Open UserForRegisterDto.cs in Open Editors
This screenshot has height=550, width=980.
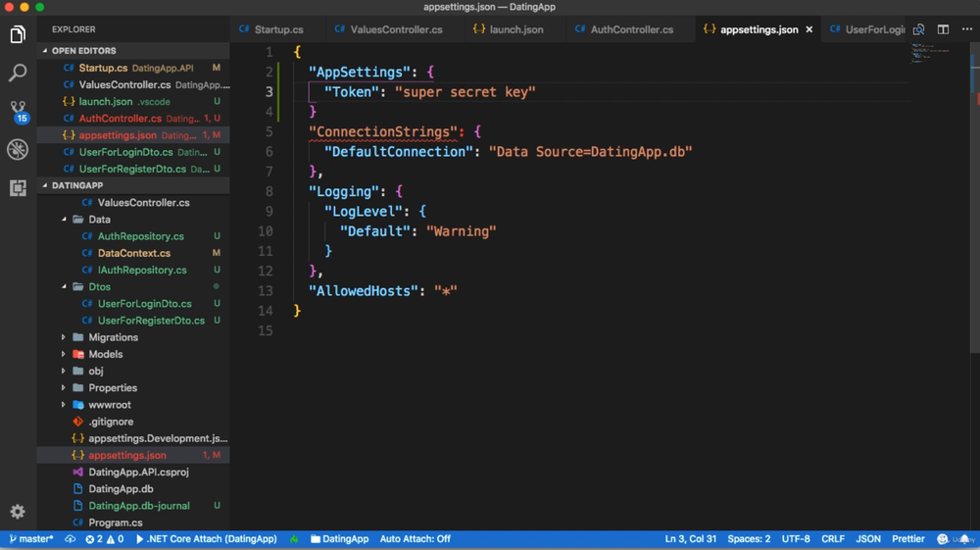[x=133, y=169]
